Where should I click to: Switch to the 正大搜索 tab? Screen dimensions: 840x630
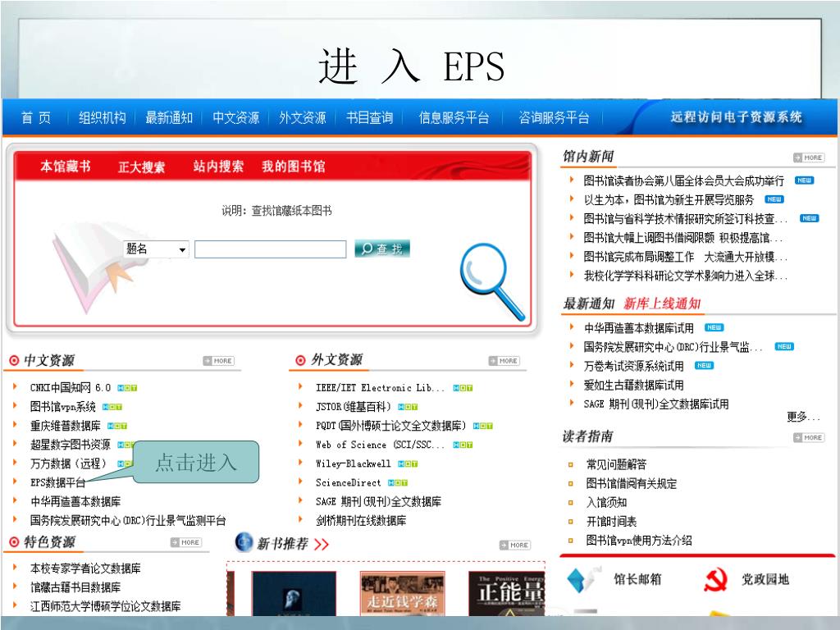click(x=141, y=167)
